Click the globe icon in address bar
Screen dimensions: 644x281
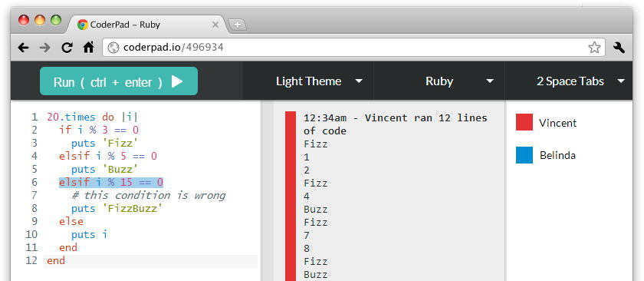113,48
